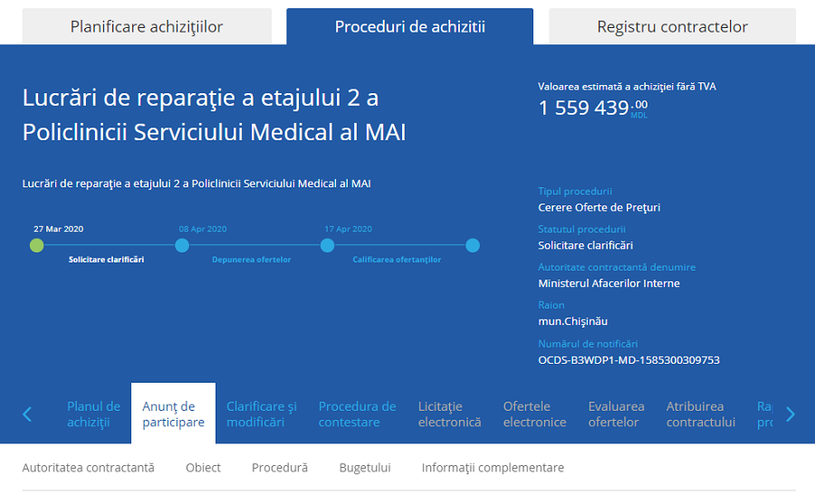The width and height of the screenshot is (815, 504).
Task: Click the Cerere Oferte de Prețuri value
Action: (x=599, y=207)
